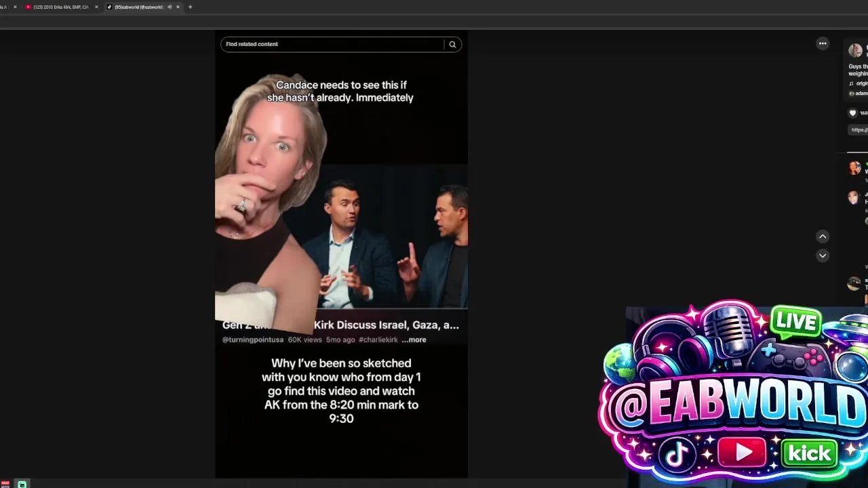Open the second commenter's avatar
This screenshot has width=868, height=488.
(853, 197)
